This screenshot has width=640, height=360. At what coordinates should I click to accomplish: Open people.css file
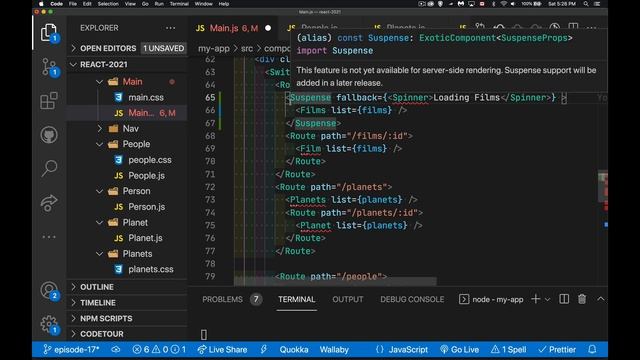[x=150, y=160]
